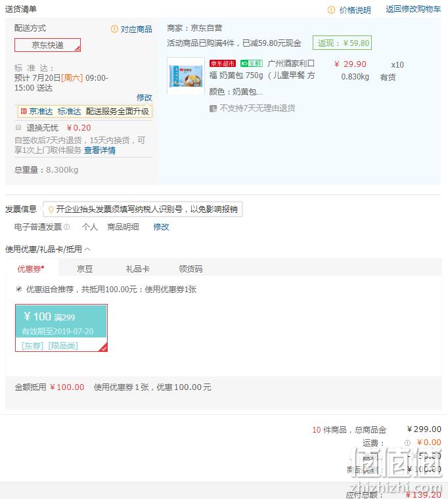Uncheck the 优惠组合推荐 checkbox
448x499 pixels.
19,289
